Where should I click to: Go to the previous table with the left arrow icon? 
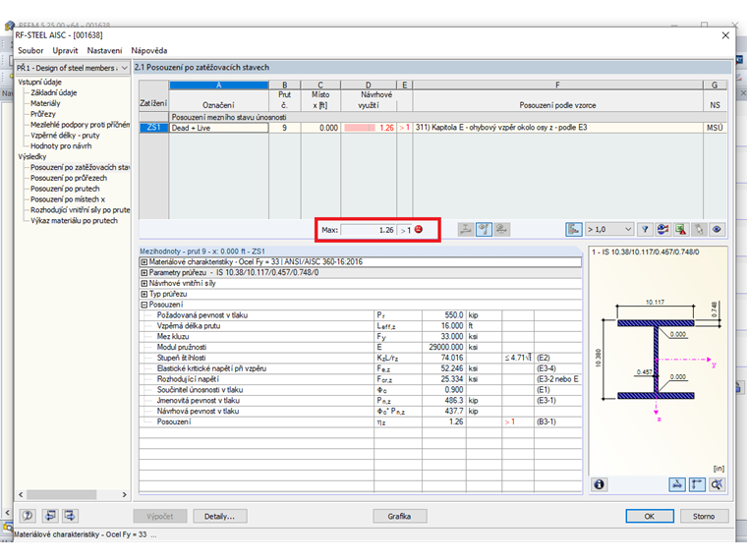click(50, 515)
